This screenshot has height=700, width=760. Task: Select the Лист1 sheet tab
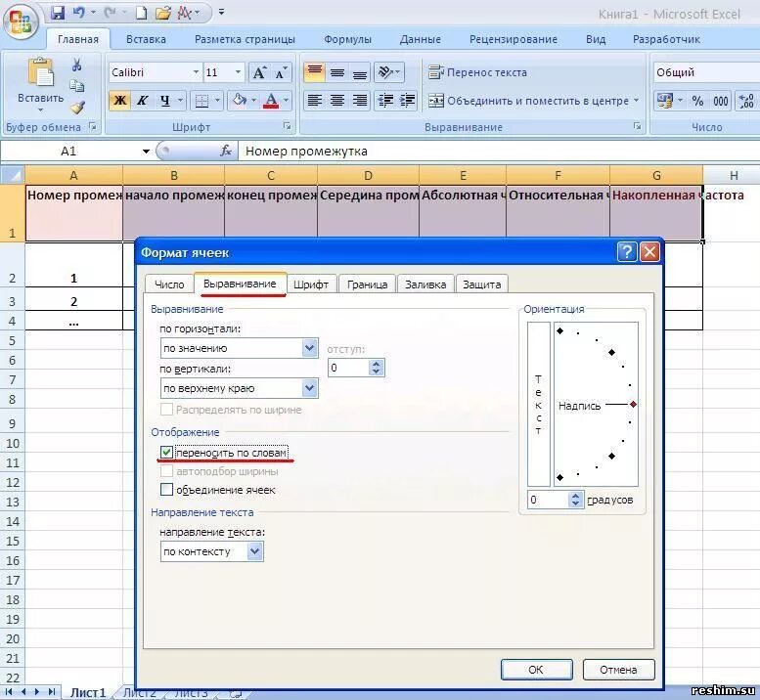tap(88, 693)
